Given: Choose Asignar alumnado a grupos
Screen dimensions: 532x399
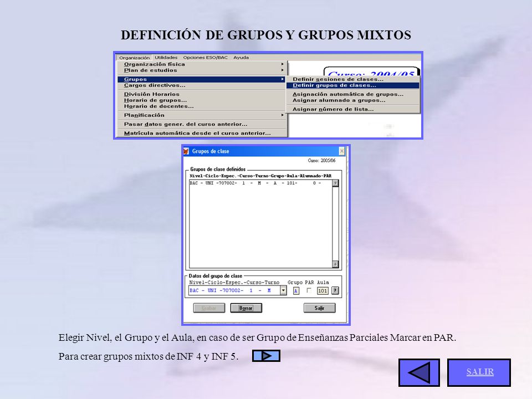Looking at the screenshot, I should (x=353, y=100).
